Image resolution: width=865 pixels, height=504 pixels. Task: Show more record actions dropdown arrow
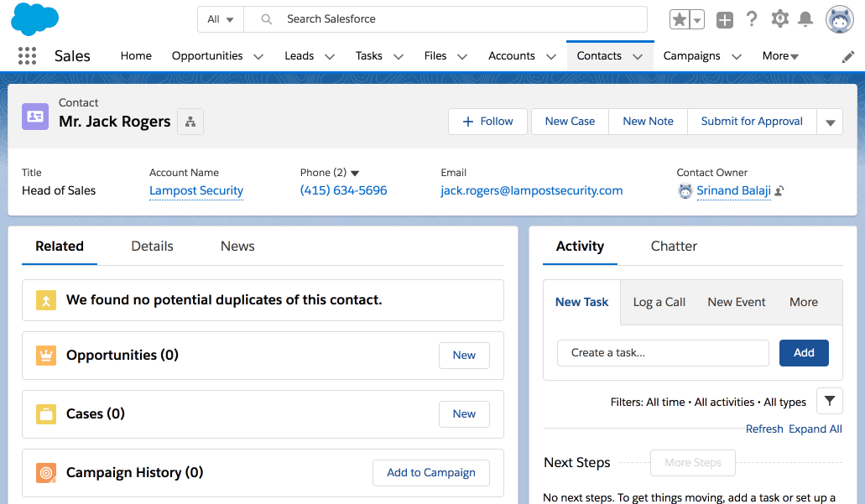pos(830,122)
